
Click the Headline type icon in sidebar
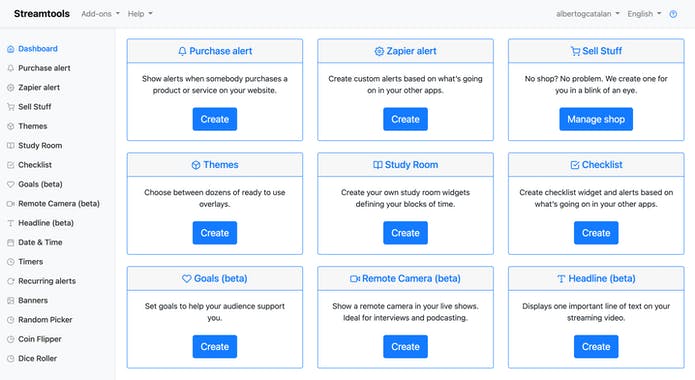(11, 223)
